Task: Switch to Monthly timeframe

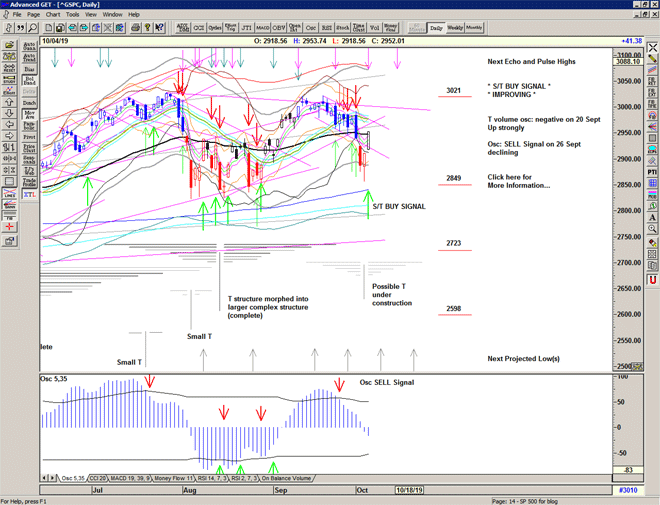Action: 474,28
